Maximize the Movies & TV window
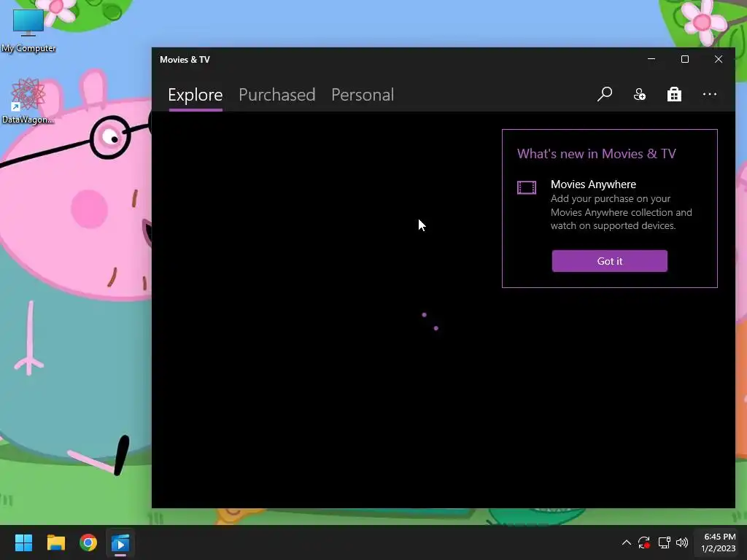Screen dimensions: 747x560 (684, 59)
